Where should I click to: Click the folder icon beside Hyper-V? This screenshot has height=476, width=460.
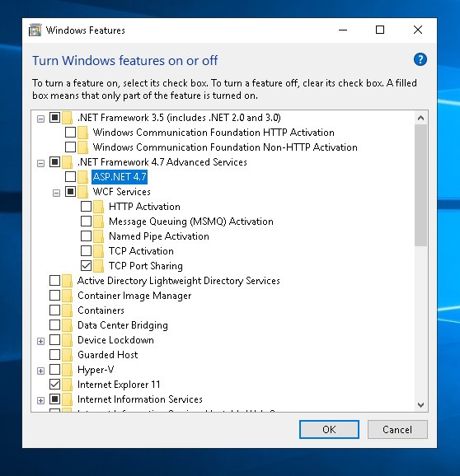click(67, 370)
